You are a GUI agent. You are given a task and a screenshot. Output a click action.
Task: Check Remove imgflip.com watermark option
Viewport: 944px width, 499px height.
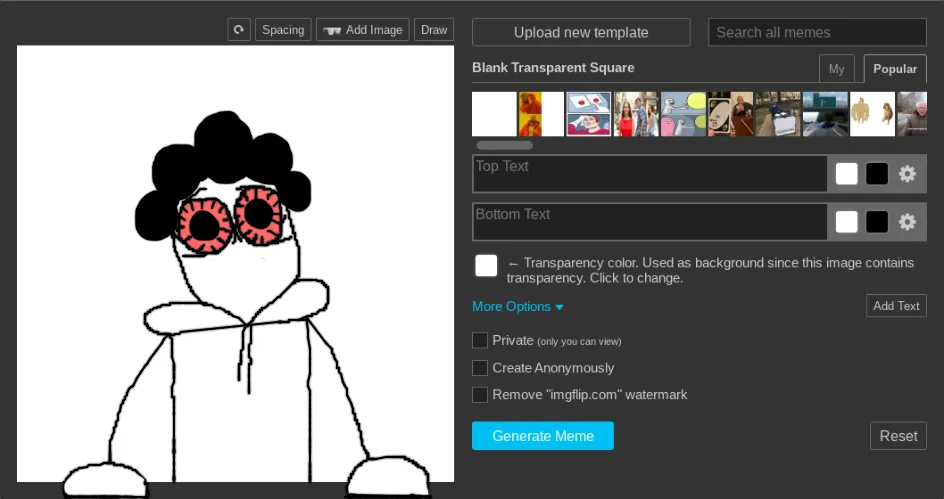click(x=480, y=395)
